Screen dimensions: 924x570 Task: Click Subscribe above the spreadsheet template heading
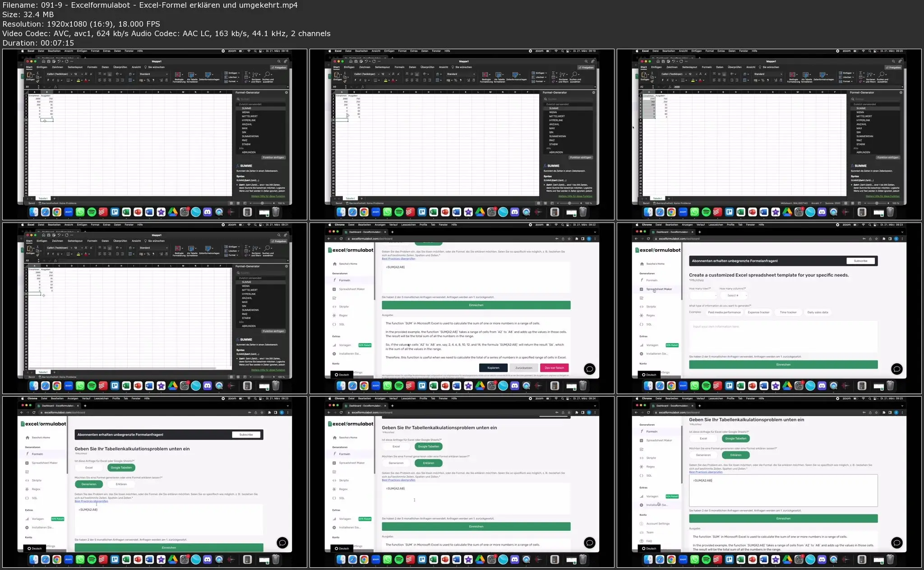(860, 261)
